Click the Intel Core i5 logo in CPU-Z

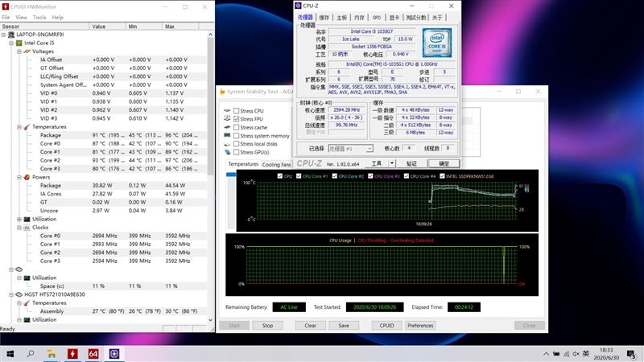tap(437, 43)
